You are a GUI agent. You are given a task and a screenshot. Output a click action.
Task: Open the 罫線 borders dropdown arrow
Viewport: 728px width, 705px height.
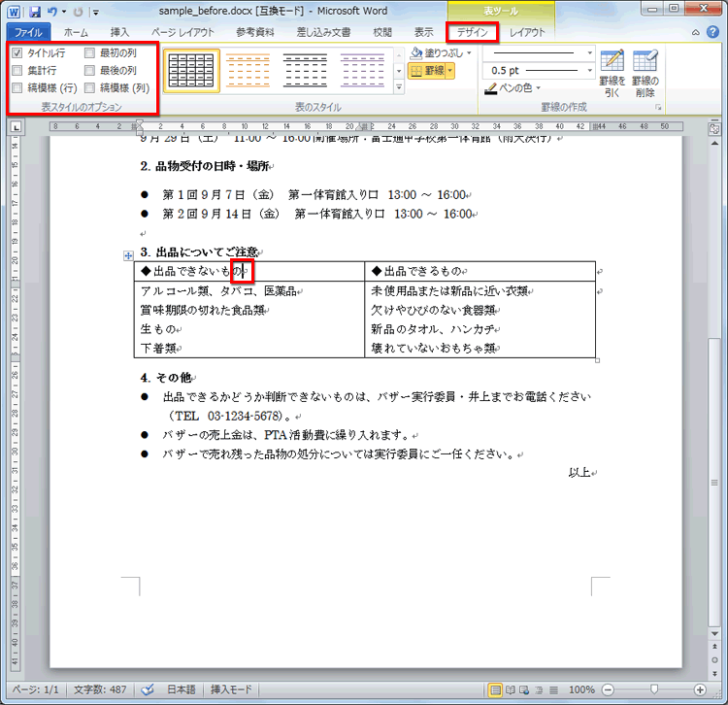[449, 71]
